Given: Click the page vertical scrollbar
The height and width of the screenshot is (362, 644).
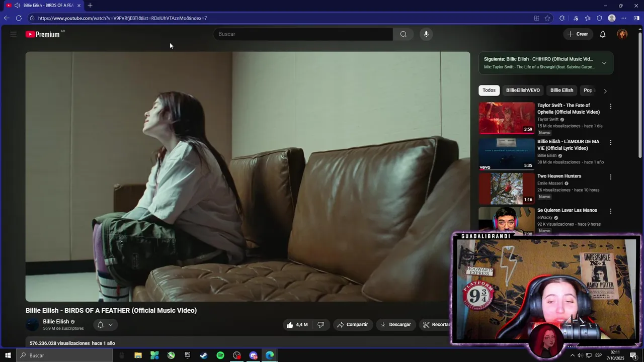Looking at the screenshot, I should tap(640, 96).
